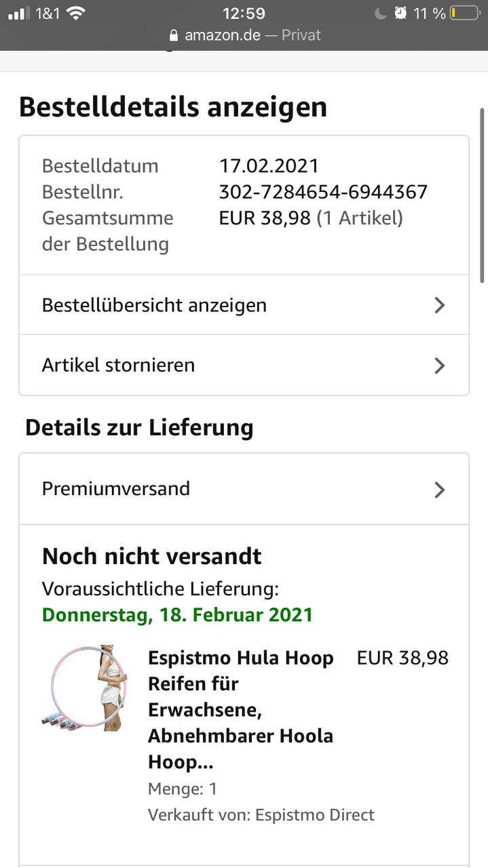
Task: Tap seller name Espistmo Direct
Action: tap(314, 814)
